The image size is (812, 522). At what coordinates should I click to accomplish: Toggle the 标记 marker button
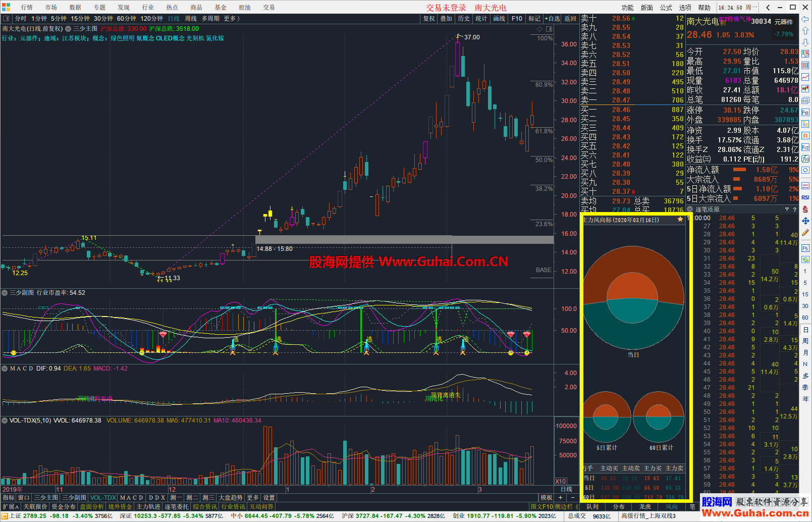click(x=534, y=19)
